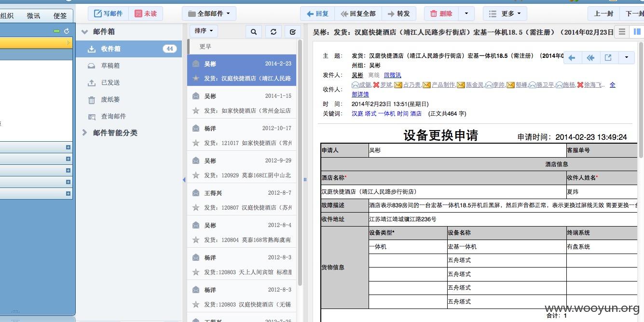Viewport: 644px width, 322px height.
Task: Star the 吴彬 2014-1-15 email
Action: pyautogui.click(x=196, y=110)
